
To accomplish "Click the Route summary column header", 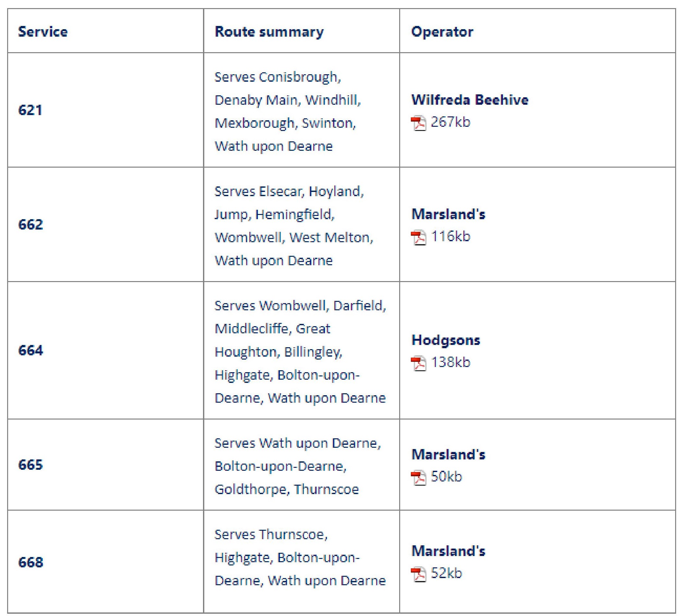I will coord(269,32).
